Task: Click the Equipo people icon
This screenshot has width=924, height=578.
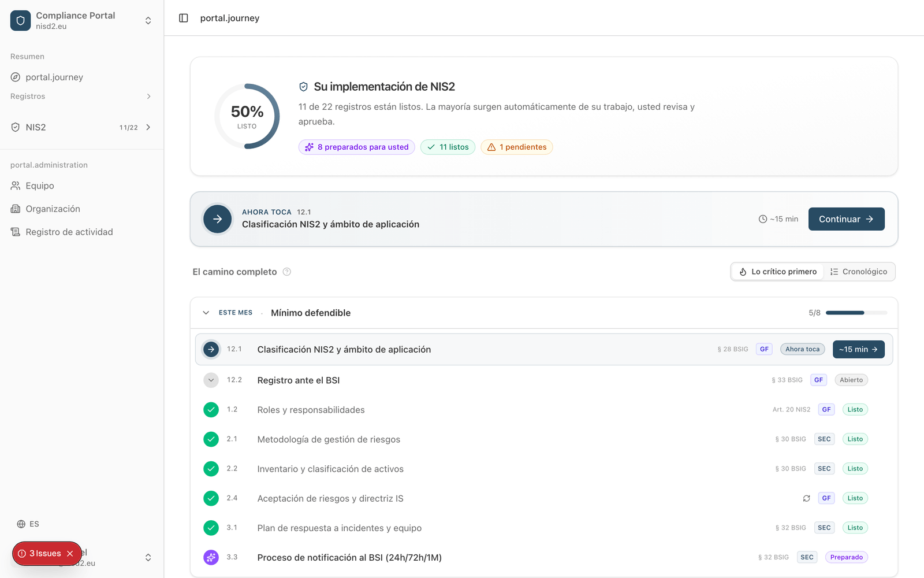Action: coord(16,186)
